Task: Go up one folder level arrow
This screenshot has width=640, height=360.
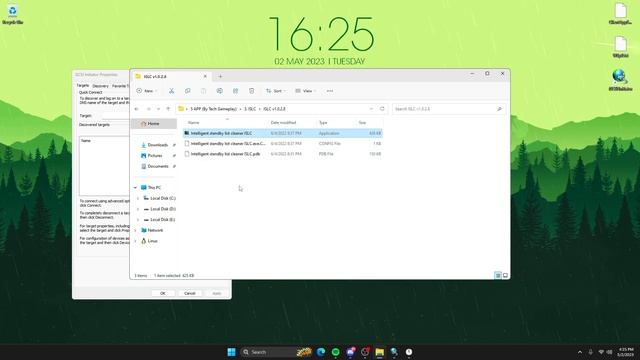Action: click(x=168, y=109)
